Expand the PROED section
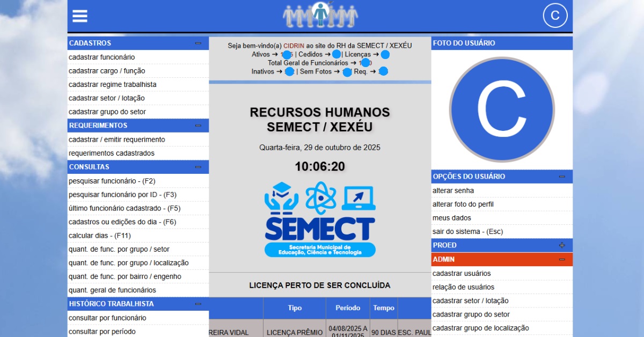The width and height of the screenshot is (644, 337). pos(562,245)
